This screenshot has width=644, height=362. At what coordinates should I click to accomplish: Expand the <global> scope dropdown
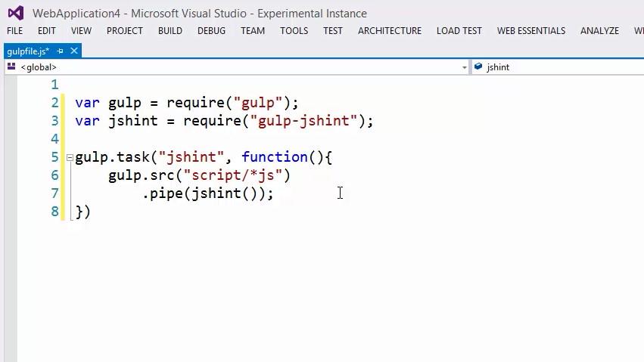point(464,67)
